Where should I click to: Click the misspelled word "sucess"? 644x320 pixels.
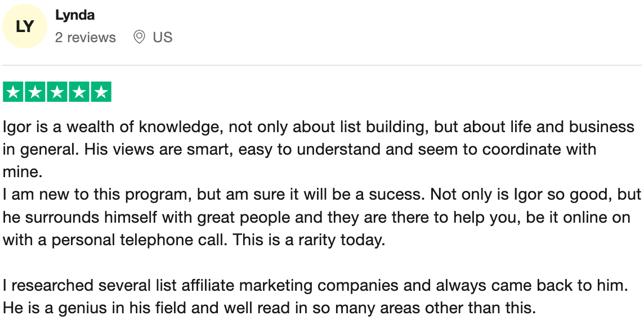[x=396, y=195]
